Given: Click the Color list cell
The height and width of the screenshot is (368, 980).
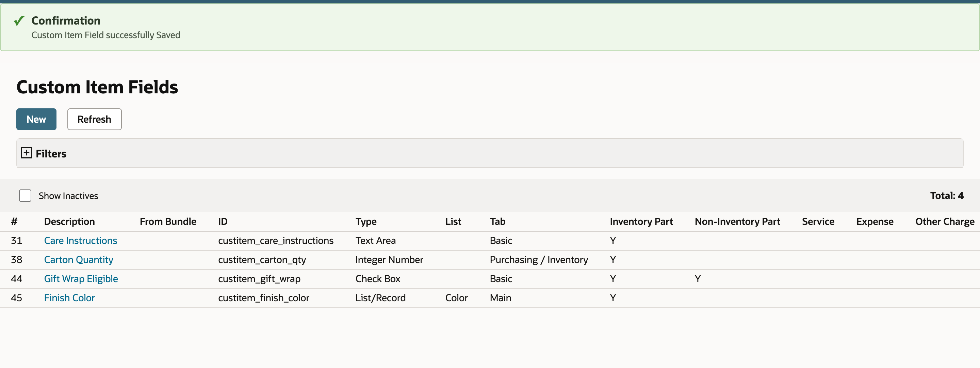Looking at the screenshot, I should click(457, 298).
